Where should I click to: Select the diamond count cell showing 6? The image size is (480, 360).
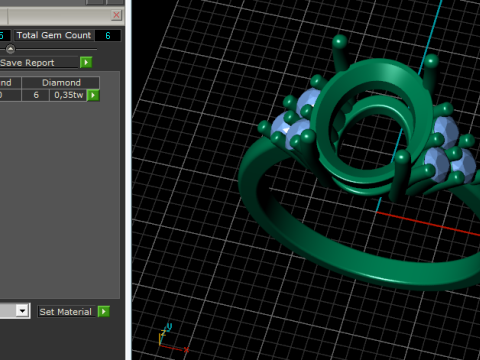(x=36, y=95)
